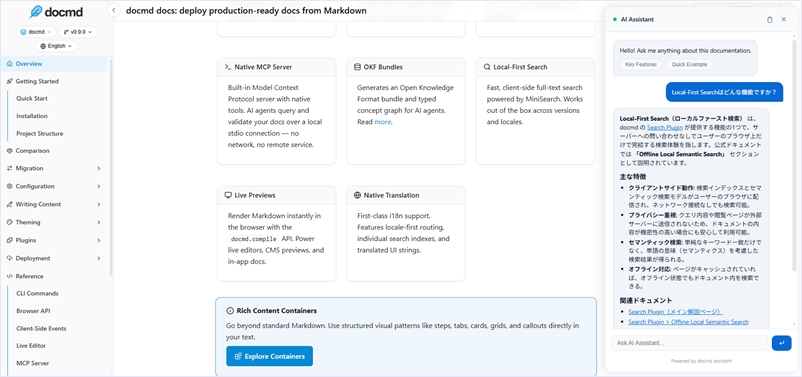This screenshot has height=377, width=802.
Task: Open the CLI Commands reference page
Action: click(37, 294)
